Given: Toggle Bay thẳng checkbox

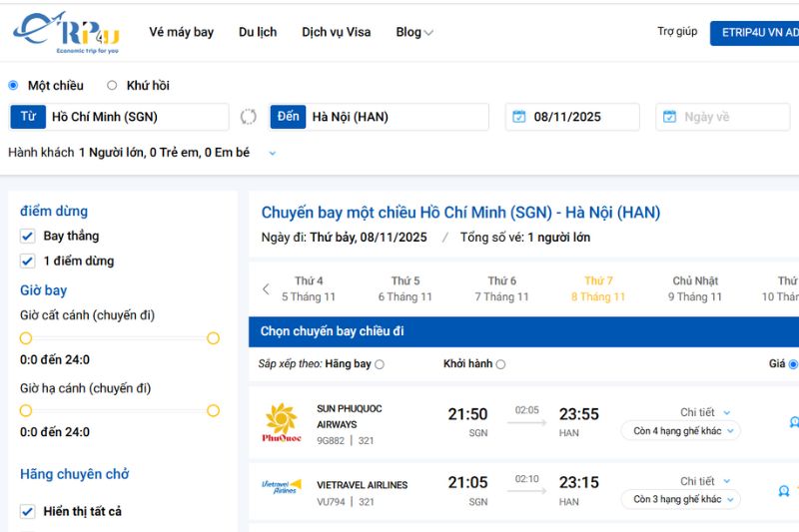Looking at the screenshot, I should 28,236.
